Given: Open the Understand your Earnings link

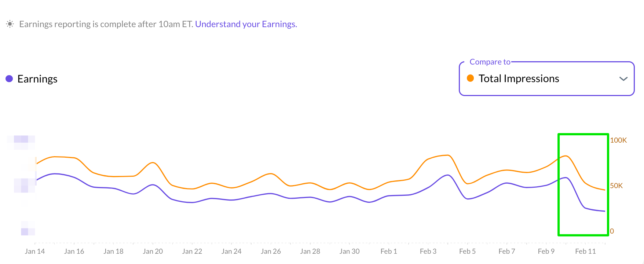Looking at the screenshot, I should tap(246, 24).
